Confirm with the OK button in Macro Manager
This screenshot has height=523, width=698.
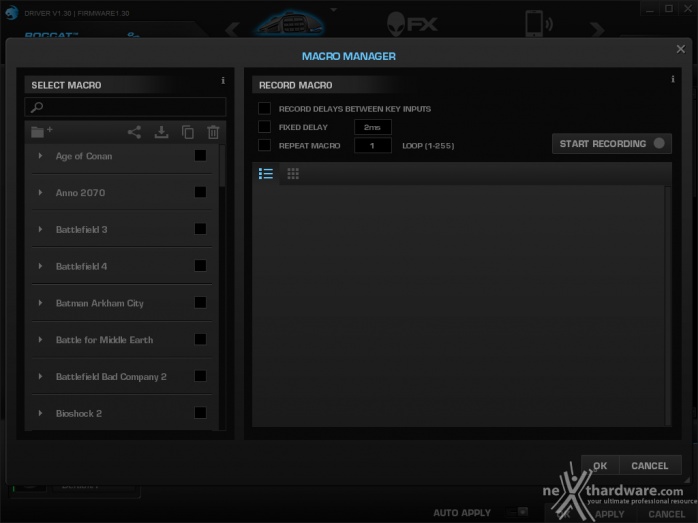click(x=600, y=466)
